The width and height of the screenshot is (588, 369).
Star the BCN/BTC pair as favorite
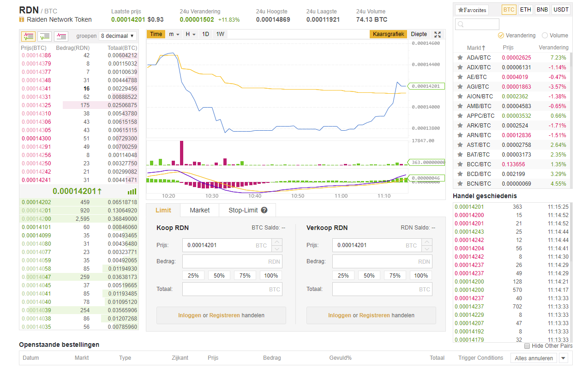pos(460,184)
